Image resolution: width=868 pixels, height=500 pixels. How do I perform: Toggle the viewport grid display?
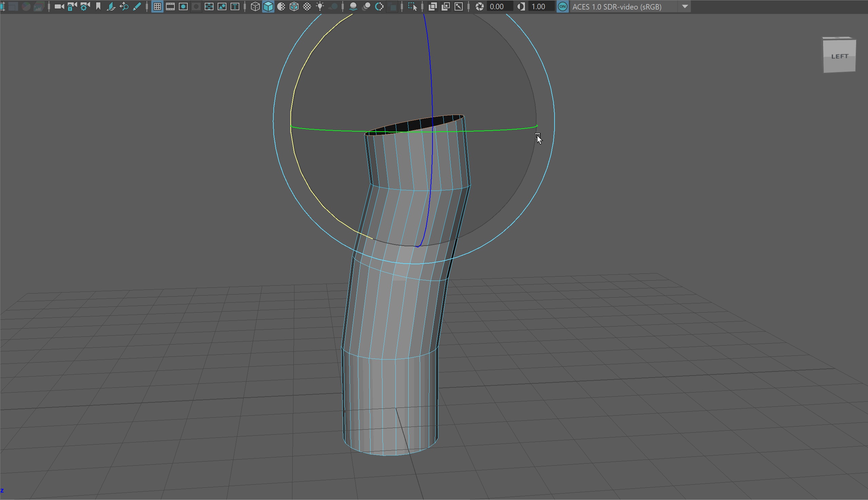pyautogui.click(x=157, y=6)
